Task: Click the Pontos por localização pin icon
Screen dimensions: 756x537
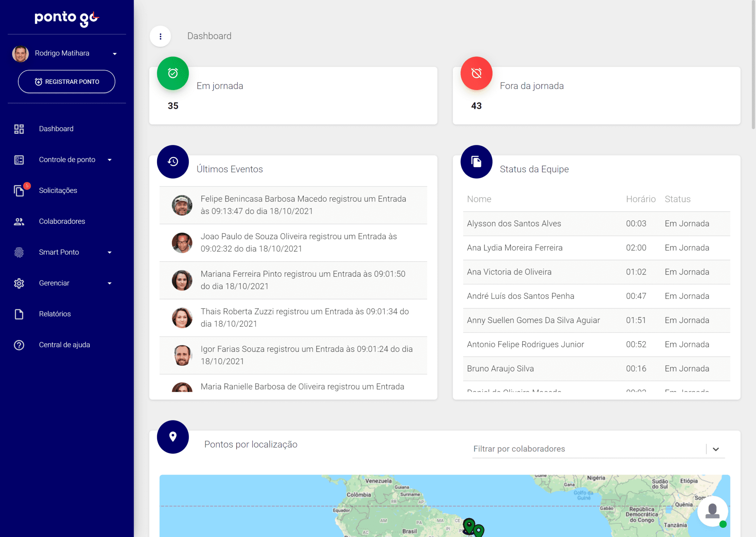Action: tap(173, 437)
